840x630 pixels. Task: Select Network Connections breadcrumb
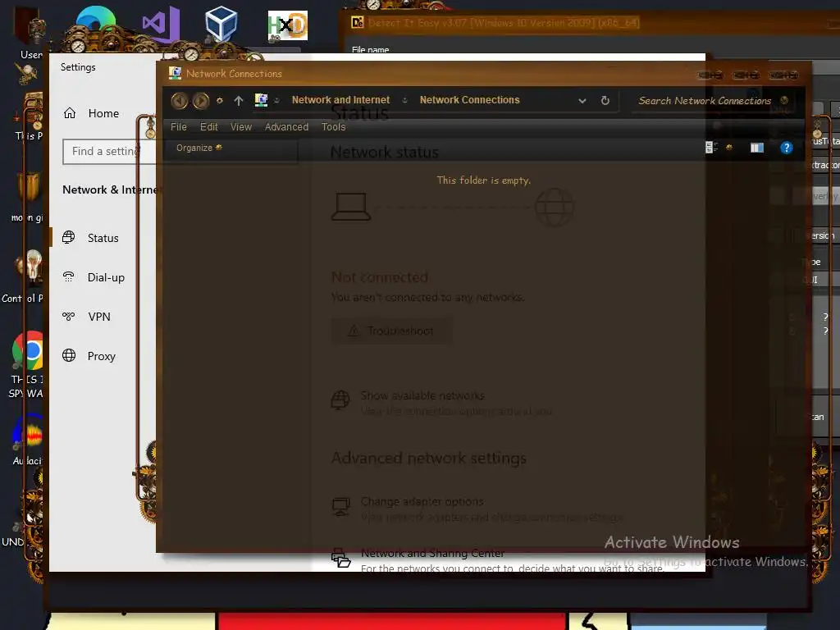(469, 100)
